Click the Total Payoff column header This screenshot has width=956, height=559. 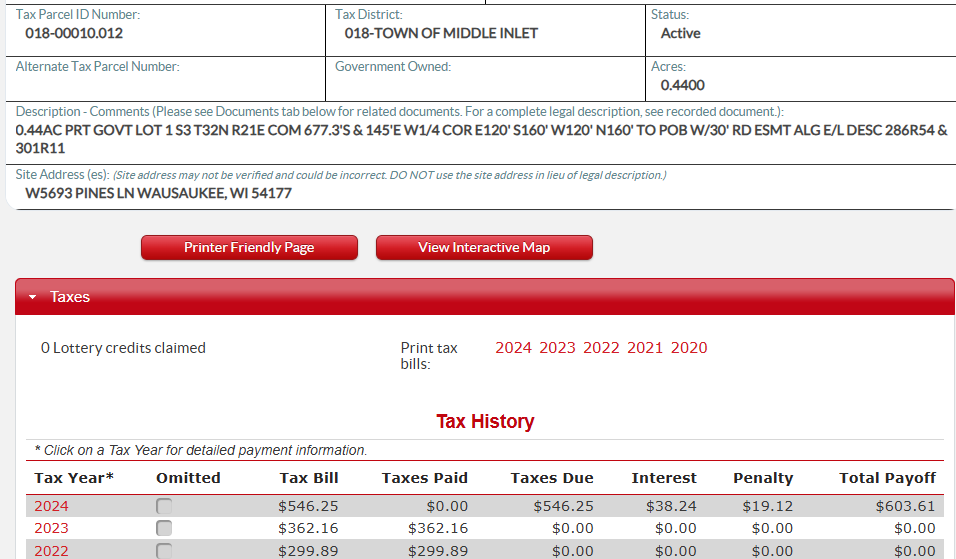[x=887, y=478]
